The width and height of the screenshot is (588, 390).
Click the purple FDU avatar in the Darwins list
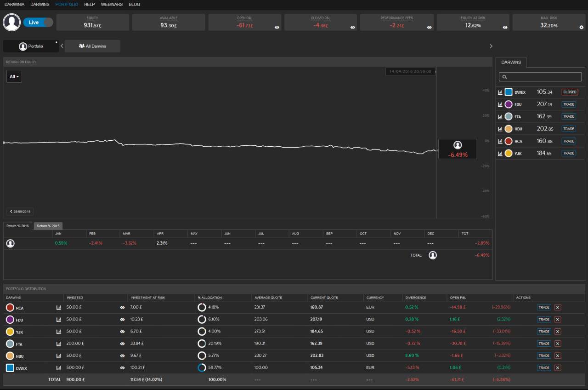click(509, 104)
